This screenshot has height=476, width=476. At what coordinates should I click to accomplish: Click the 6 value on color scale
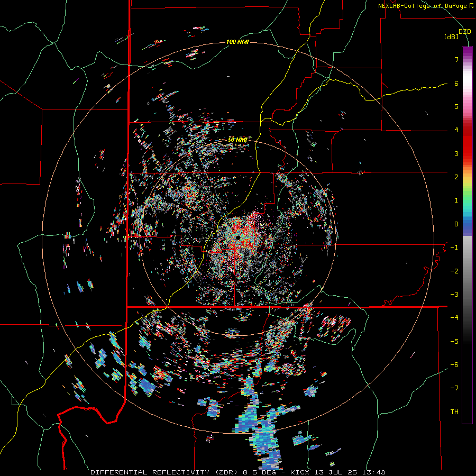[456, 83]
